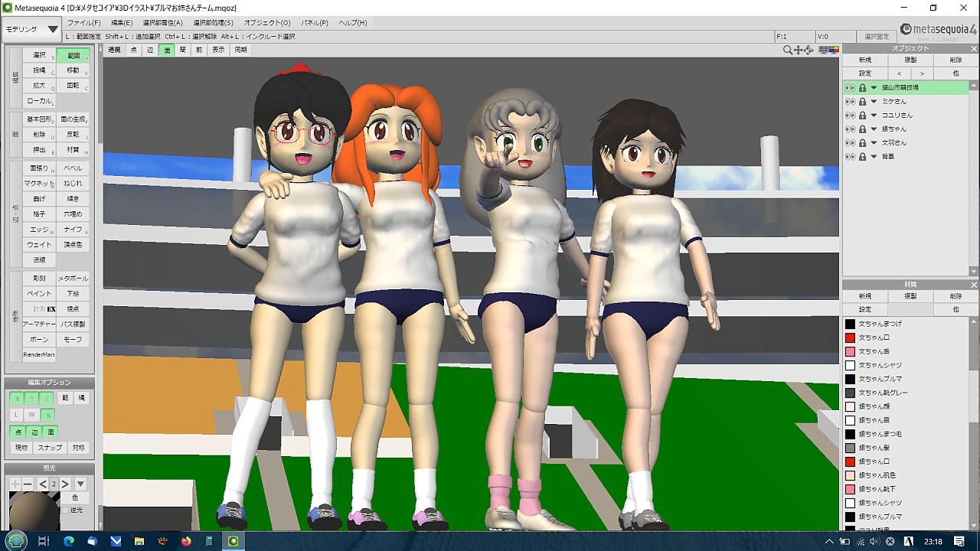
Task: Collapse the 猫山市競技場 object triangle
Action: 874,88
